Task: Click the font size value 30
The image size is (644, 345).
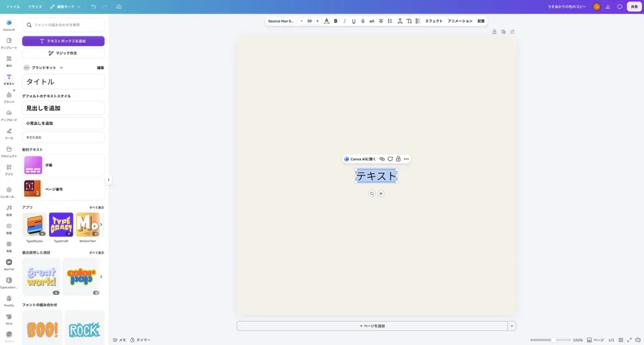Action: pos(309,21)
